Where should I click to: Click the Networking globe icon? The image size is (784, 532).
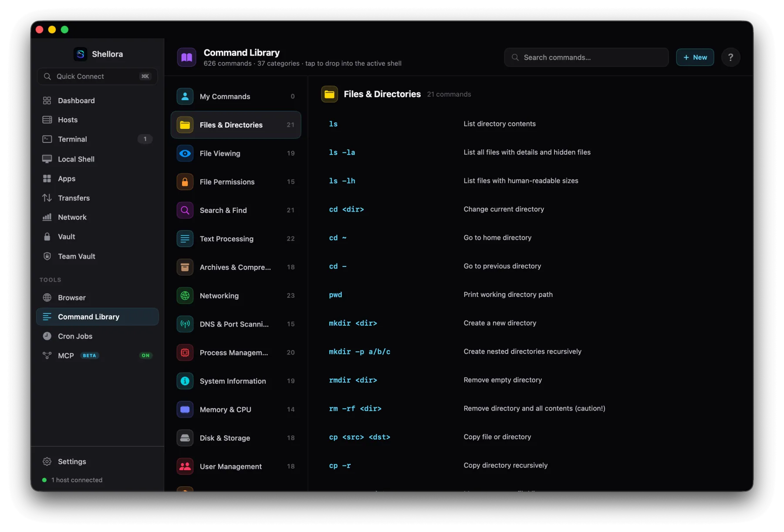(185, 296)
